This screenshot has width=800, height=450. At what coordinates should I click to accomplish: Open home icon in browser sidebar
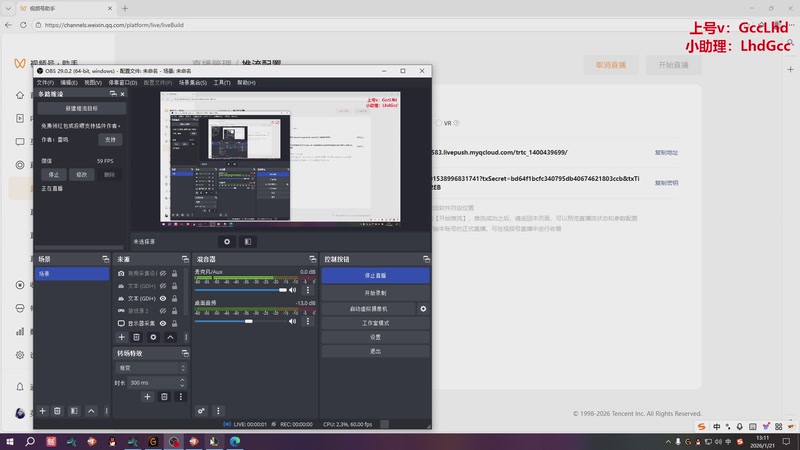pos(20,95)
